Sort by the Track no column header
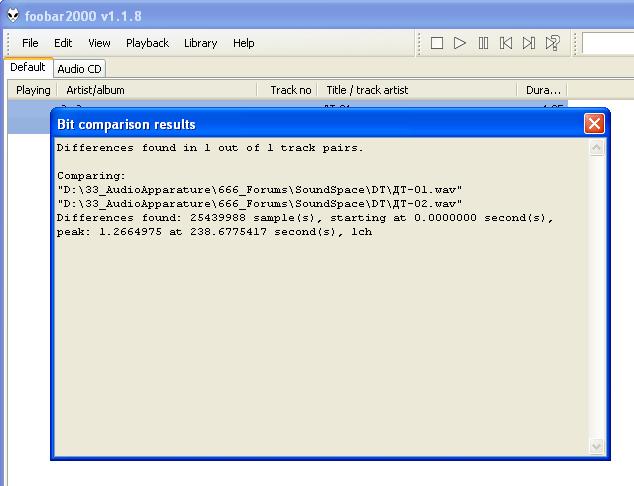The height and width of the screenshot is (486, 634). 287,90
